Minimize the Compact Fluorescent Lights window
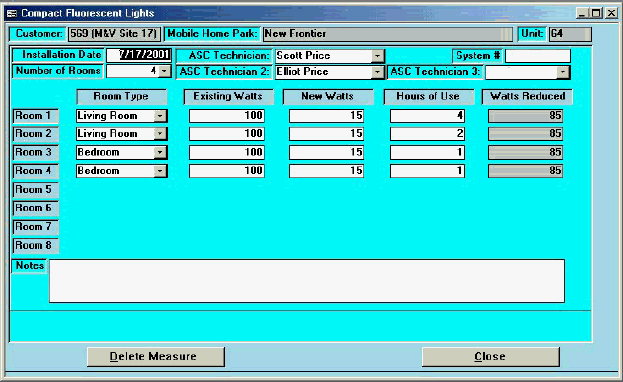623x382 pixels. pyautogui.click(x=582, y=14)
